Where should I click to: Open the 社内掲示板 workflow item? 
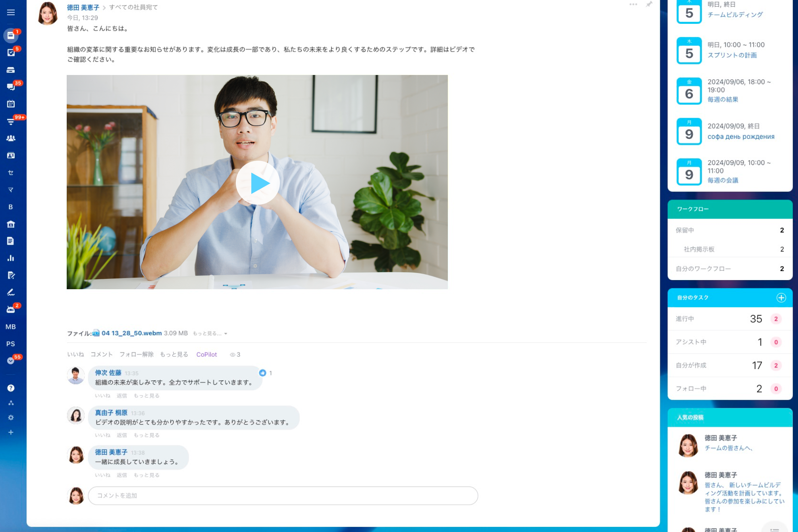pos(699,249)
